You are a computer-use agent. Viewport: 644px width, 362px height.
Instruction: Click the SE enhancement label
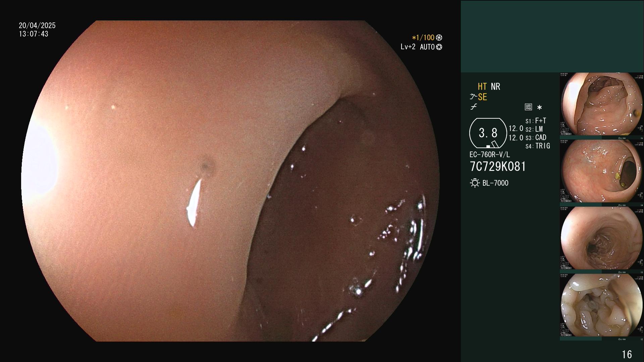482,97
